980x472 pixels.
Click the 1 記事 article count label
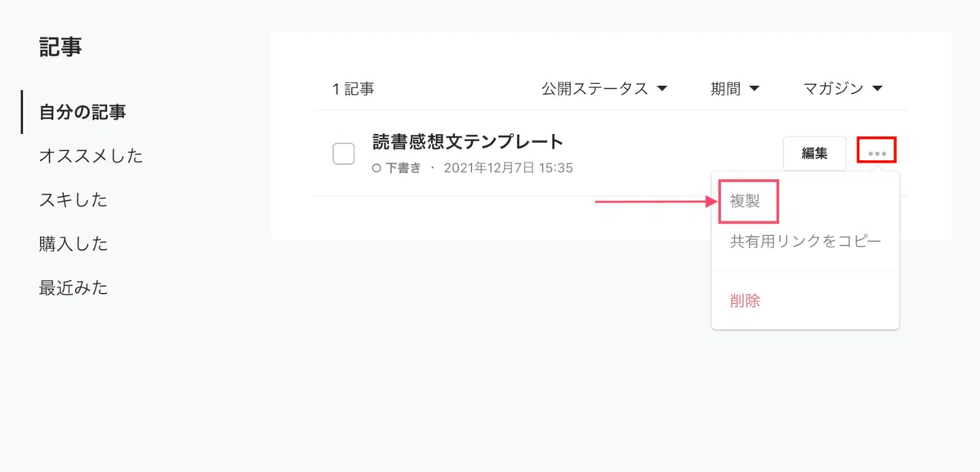(353, 89)
